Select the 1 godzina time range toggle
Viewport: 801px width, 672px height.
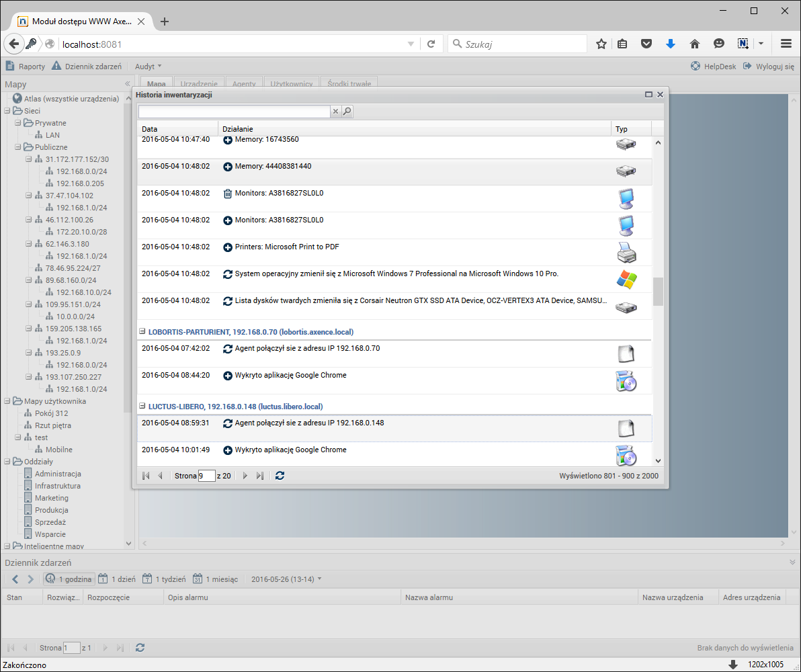69,579
